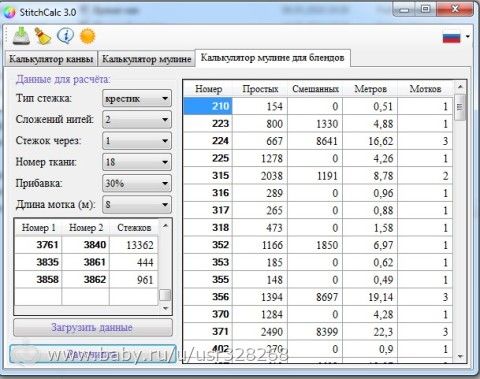Screen dimensions: 480x379
Task: Open the Russian flag language selector
Action: click(456, 37)
